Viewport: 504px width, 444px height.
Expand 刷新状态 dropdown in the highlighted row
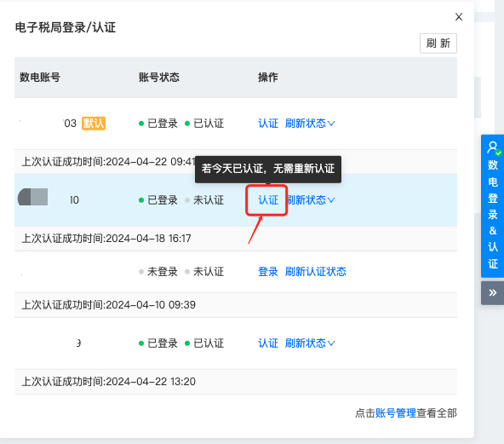click(311, 200)
